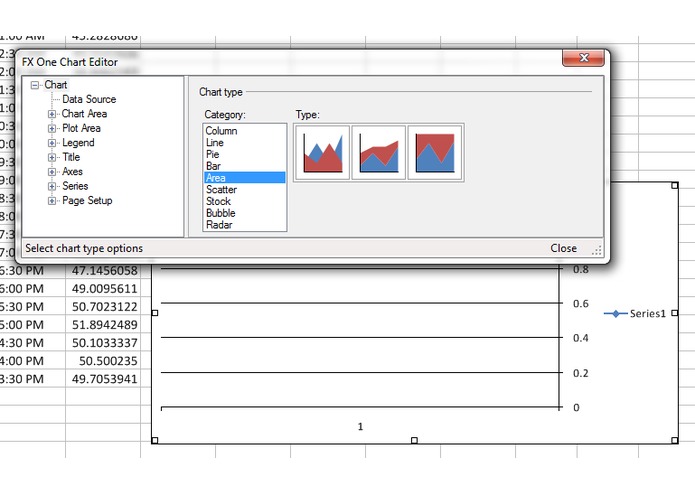
Task: Choose Pie in the Category list
Action: coord(245,154)
